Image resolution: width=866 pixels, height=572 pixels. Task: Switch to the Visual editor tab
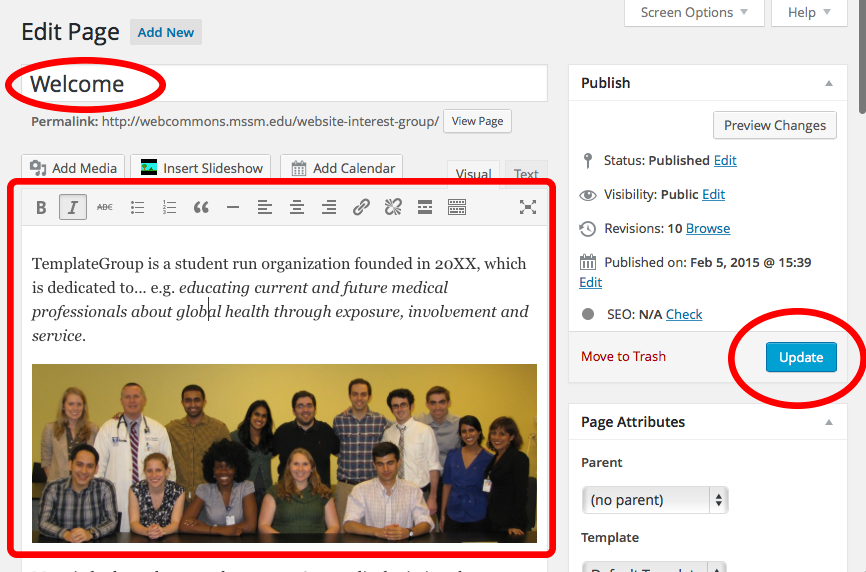click(473, 174)
